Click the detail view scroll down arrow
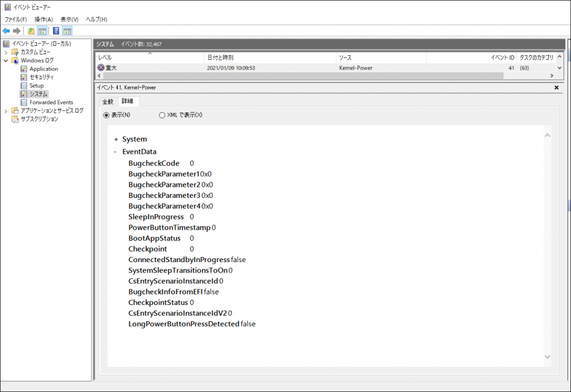The image size is (571, 392). point(547,357)
